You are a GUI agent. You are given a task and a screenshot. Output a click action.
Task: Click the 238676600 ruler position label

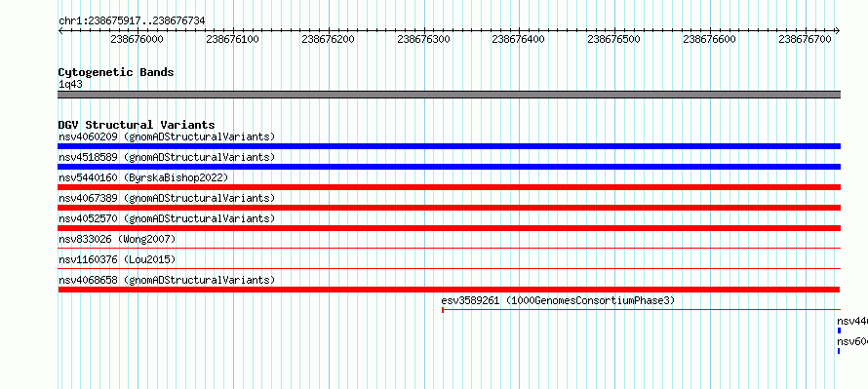coord(710,39)
